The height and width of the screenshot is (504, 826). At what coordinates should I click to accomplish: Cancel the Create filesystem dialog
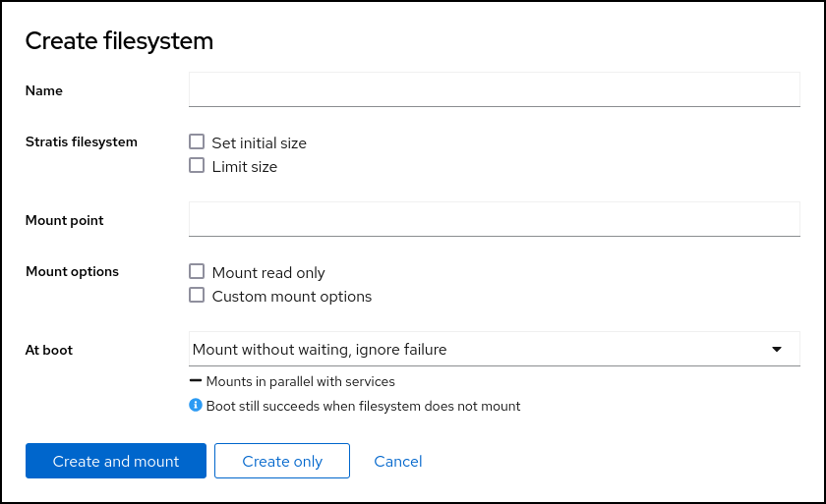398,461
